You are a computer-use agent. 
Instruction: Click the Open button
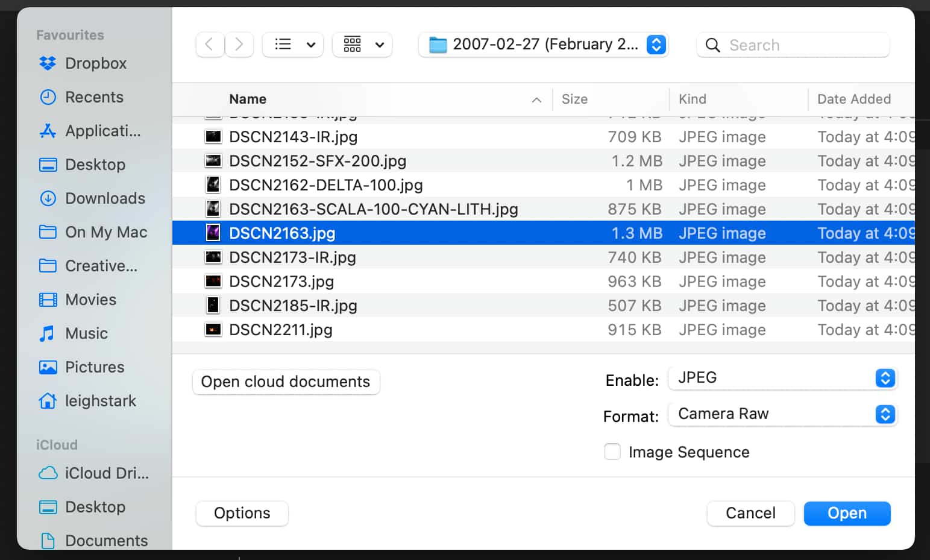[847, 513]
